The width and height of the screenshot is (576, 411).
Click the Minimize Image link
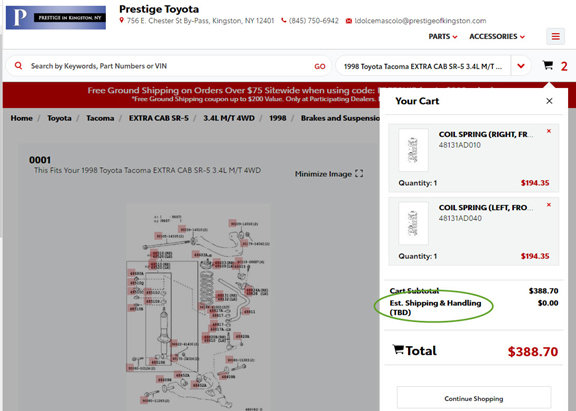tap(323, 174)
